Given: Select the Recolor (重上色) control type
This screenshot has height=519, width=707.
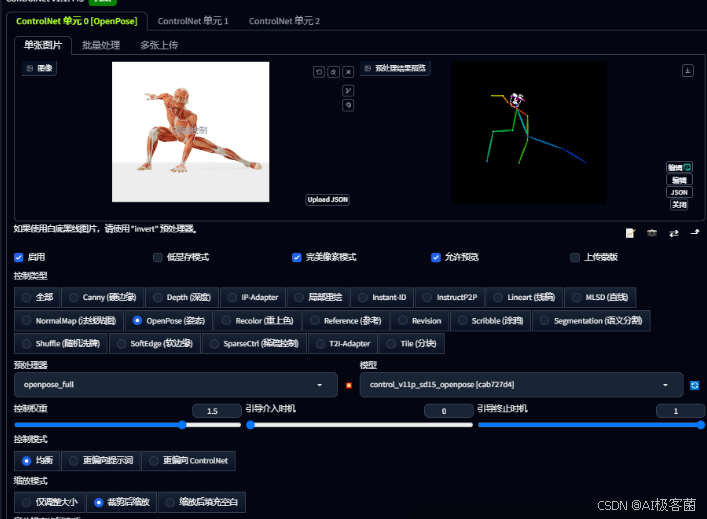Looking at the screenshot, I should pyautogui.click(x=257, y=321).
